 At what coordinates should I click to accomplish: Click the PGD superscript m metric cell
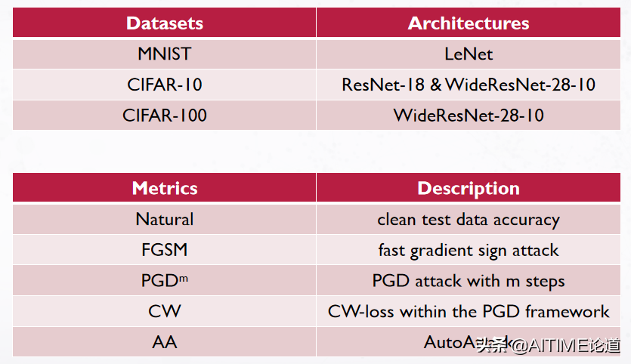point(164,281)
